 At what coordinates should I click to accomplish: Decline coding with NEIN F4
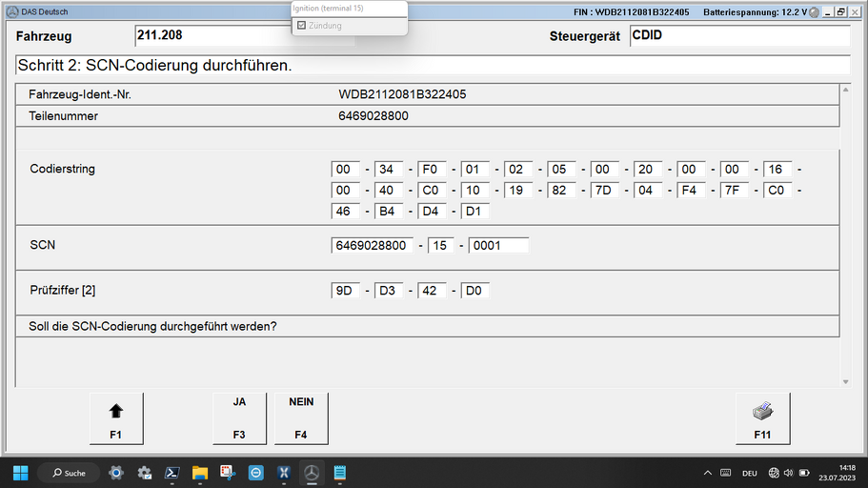coord(301,418)
